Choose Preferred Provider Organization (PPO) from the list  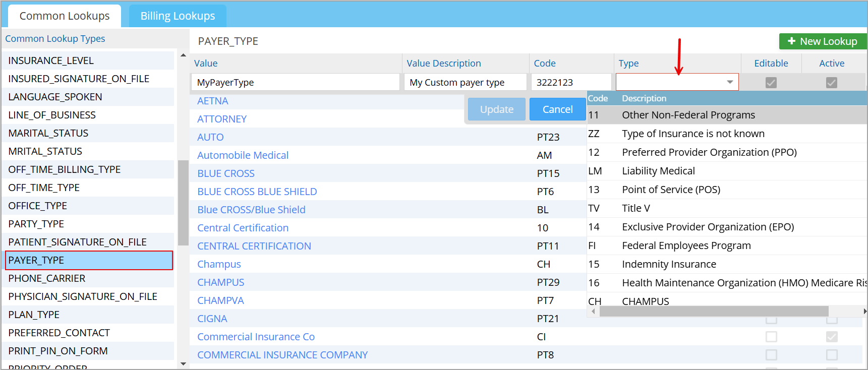click(709, 152)
